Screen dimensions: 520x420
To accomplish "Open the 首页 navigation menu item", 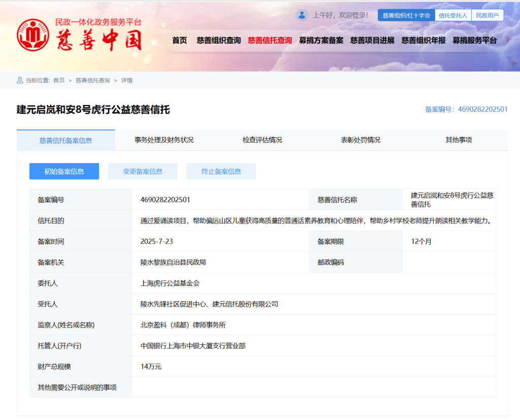I will [179, 41].
